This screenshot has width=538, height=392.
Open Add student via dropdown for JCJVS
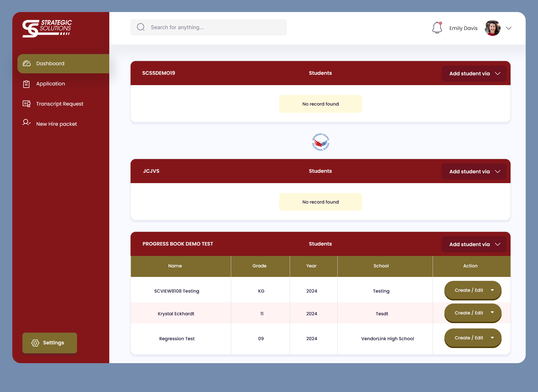pyautogui.click(x=474, y=172)
